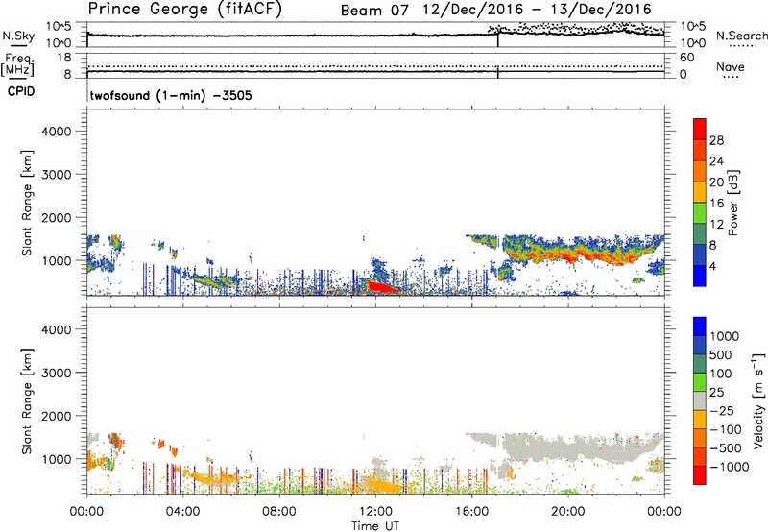Viewport: 768px width, 532px height.
Task: Click the "-25" label on the velocity colorbar
Action: pyautogui.click(x=723, y=411)
